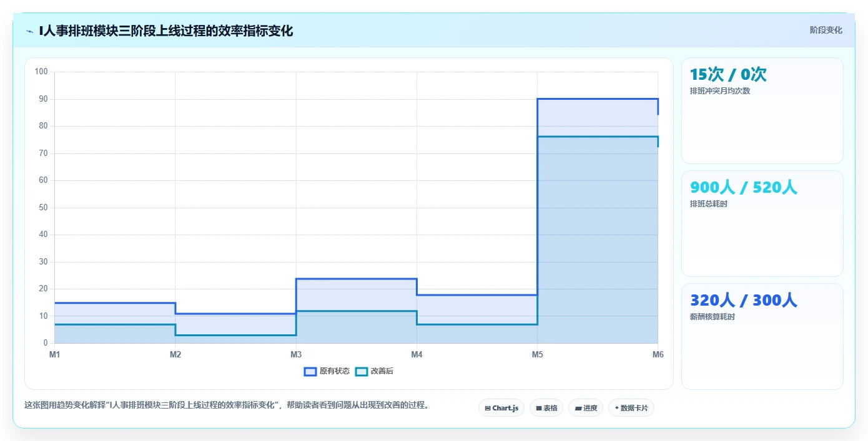Open the 900人 / 520人 card
Viewport: 868px width, 441px height.
tap(762, 224)
